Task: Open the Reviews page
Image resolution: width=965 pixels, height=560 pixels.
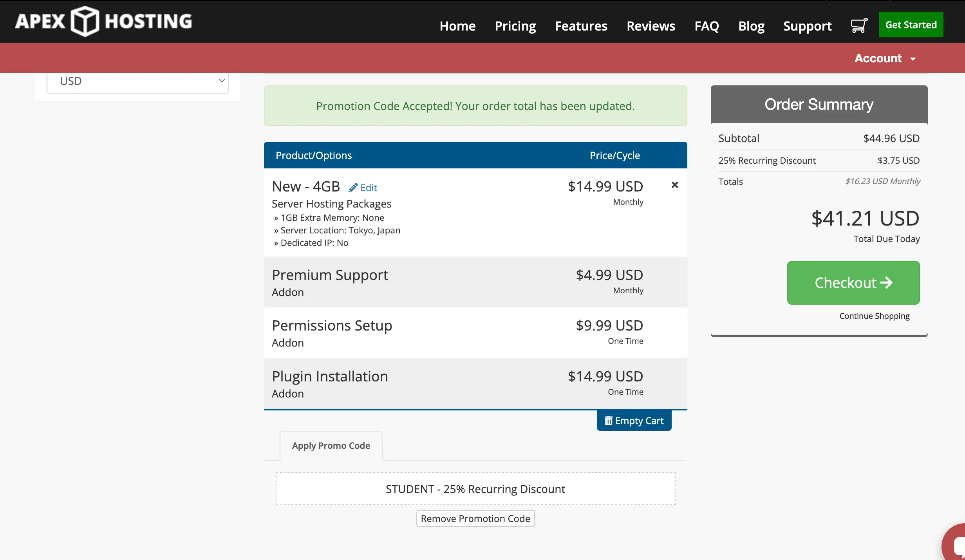Action: (x=651, y=26)
